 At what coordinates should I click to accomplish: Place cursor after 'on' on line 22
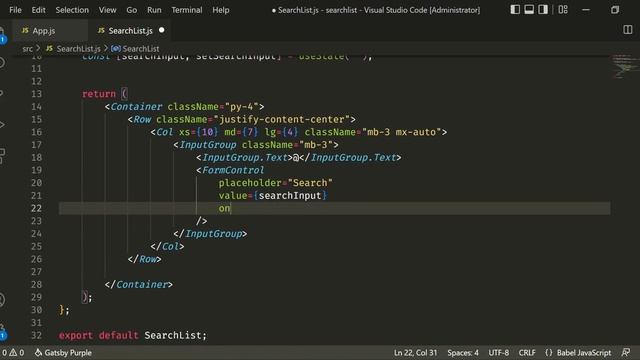[231, 208]
